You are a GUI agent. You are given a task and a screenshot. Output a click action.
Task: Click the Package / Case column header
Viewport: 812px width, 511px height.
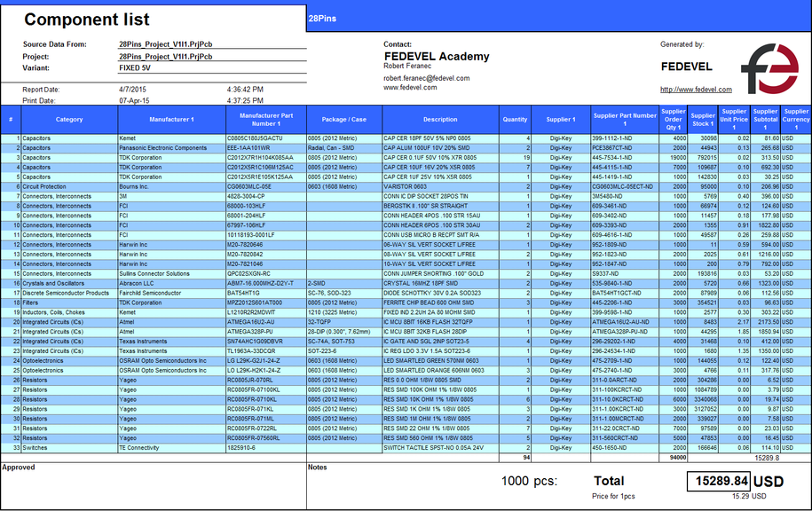click(x=344, y=120)
